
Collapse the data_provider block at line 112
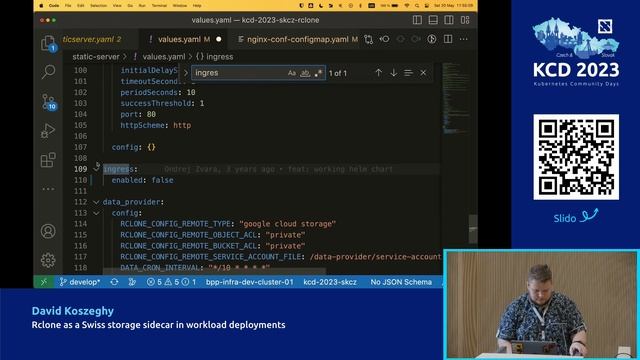(96, 202)
